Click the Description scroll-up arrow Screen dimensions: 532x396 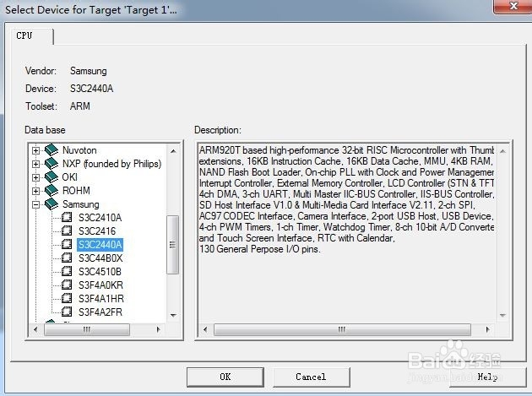[502, 151]
